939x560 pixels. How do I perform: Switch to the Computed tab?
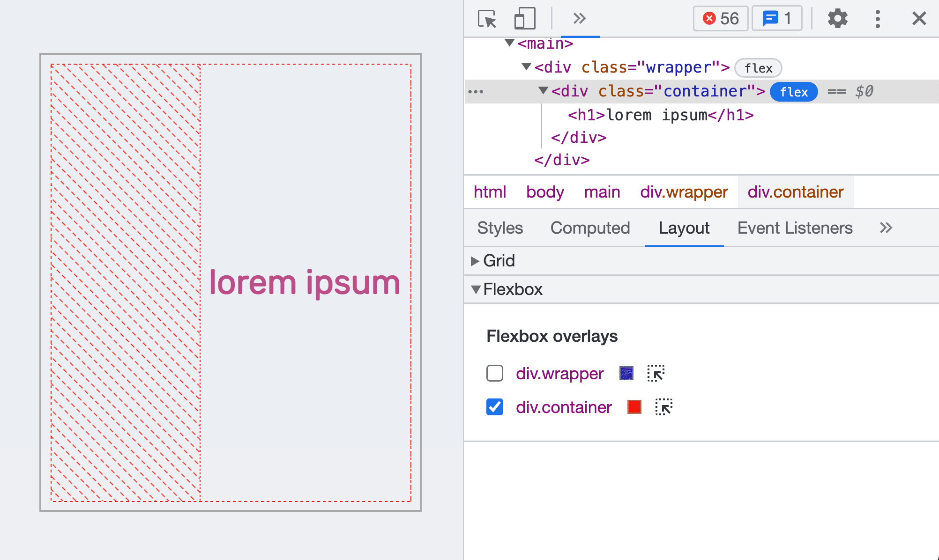click(590, 228)
